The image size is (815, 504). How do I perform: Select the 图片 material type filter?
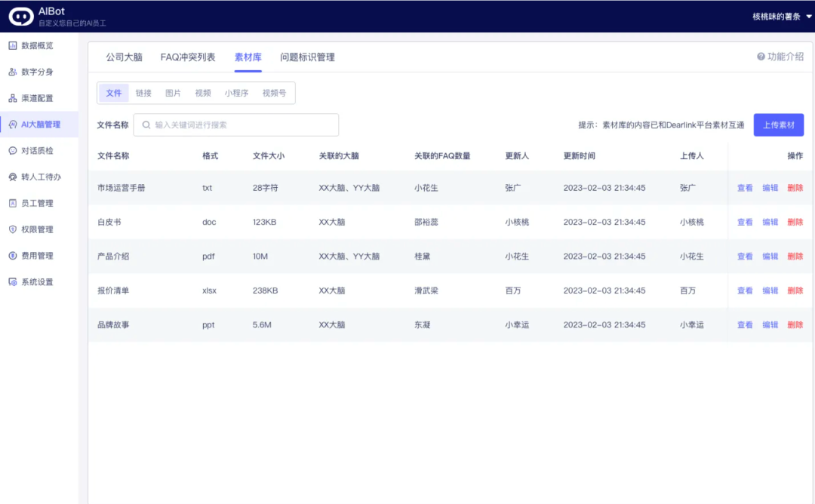[x=173, y=94]
